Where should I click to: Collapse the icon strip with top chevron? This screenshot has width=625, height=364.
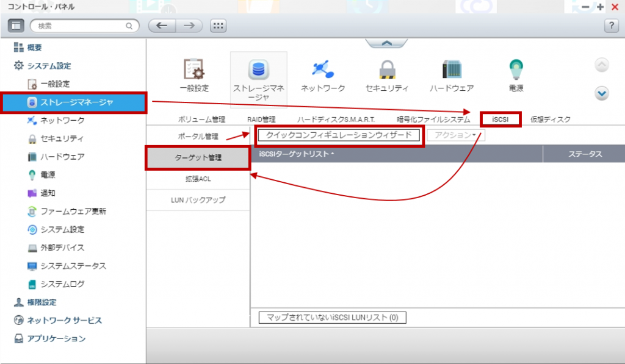386,43
